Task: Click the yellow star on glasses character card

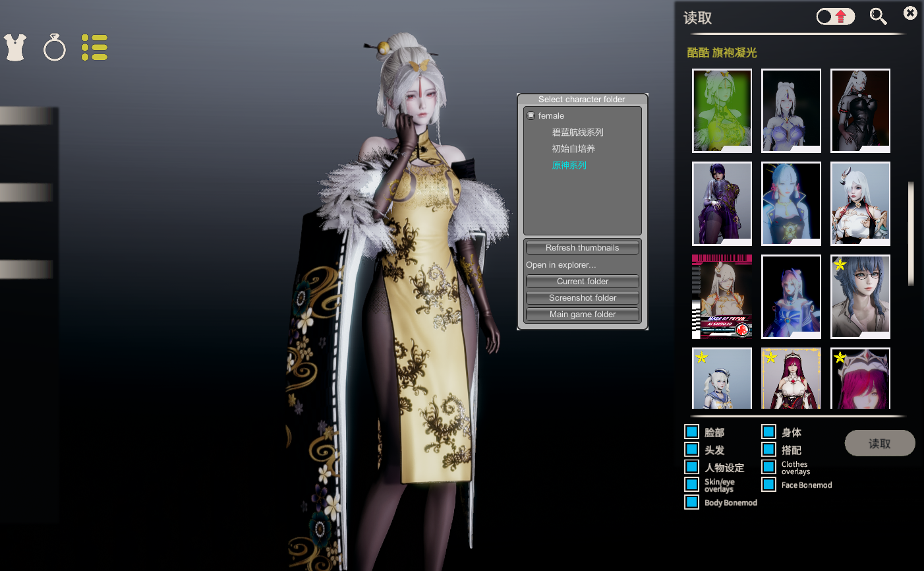Action: [840, 264]
